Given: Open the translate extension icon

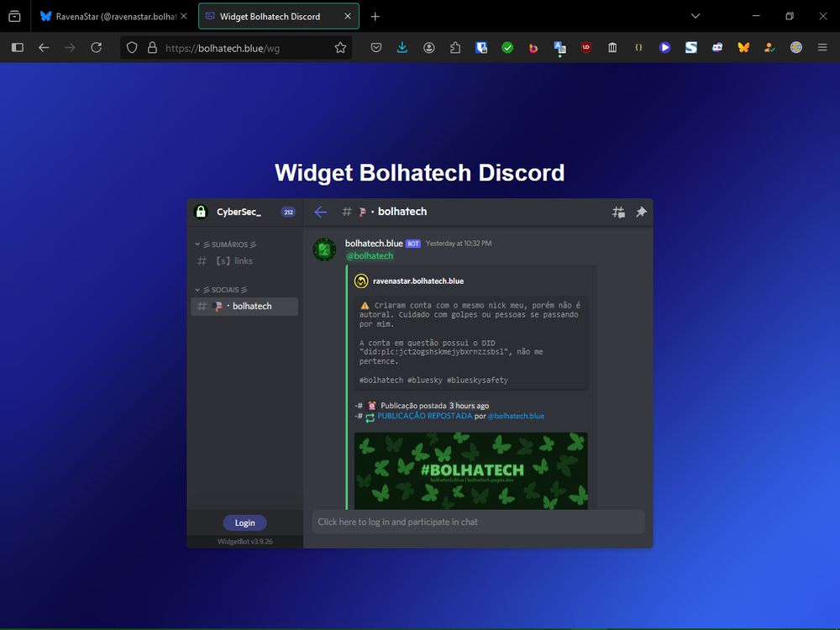Looking at the screenshot, I should coord(559,48).
